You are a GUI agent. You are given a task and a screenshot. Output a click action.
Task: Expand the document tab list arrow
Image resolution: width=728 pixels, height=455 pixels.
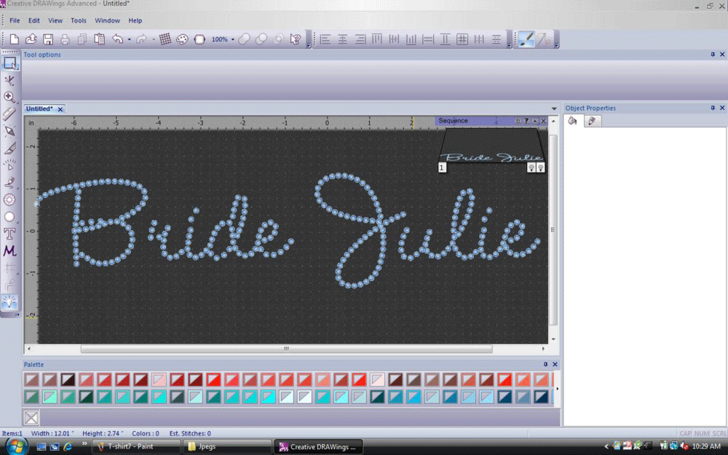pyautogui.click(x=554, y=109)
